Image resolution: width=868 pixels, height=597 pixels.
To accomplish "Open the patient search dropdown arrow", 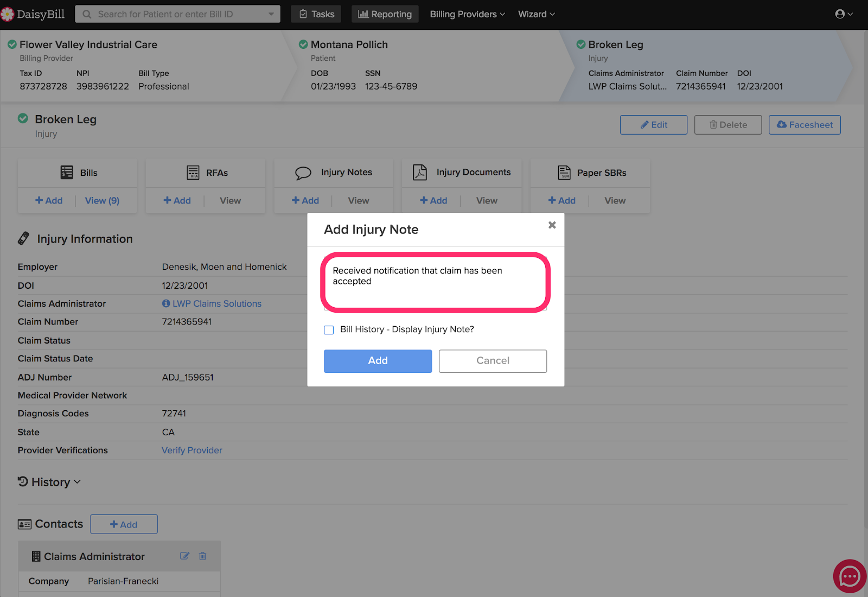I will (271, 14).
